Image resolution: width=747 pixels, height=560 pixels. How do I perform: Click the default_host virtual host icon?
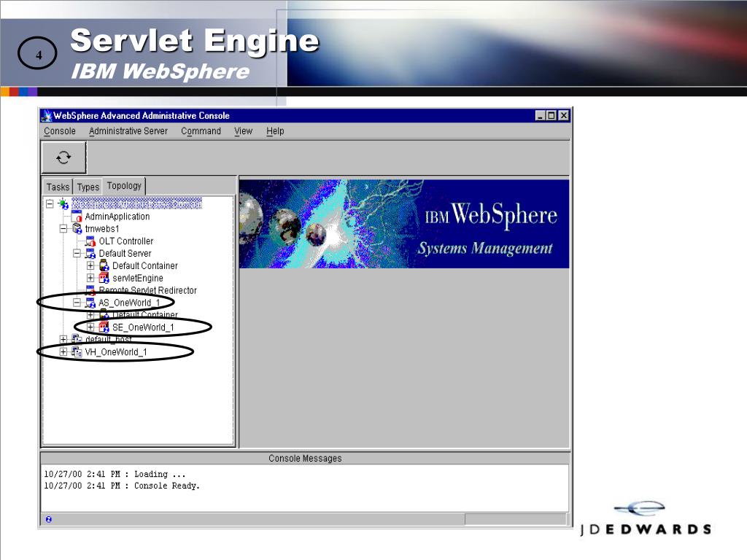pyautogui.click(x=77, y=339)
